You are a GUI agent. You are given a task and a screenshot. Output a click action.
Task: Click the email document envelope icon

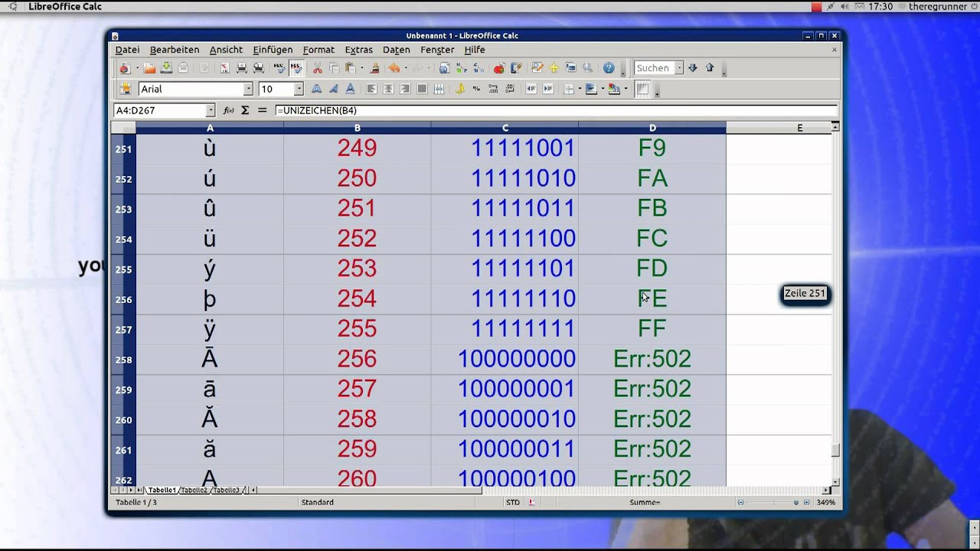point(183,68)
